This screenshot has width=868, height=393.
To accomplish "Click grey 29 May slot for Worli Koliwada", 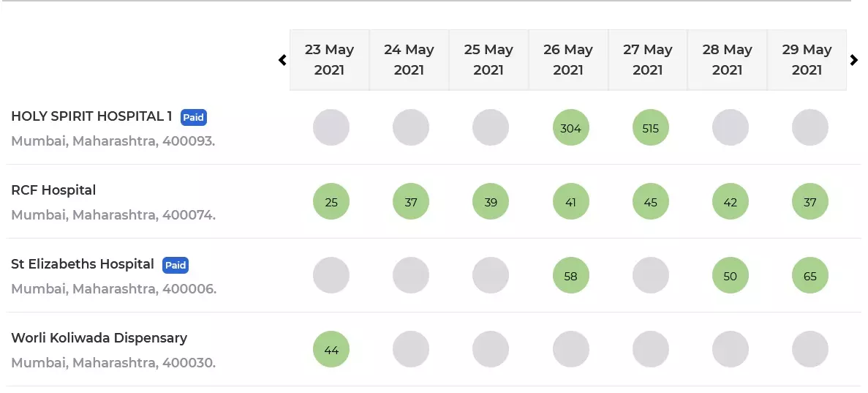I will pyautogui.click(x=810, y=349).
